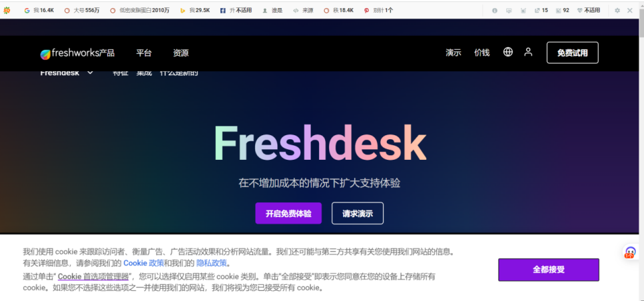Click the purple 开启免费体验 button

(288, 213)
